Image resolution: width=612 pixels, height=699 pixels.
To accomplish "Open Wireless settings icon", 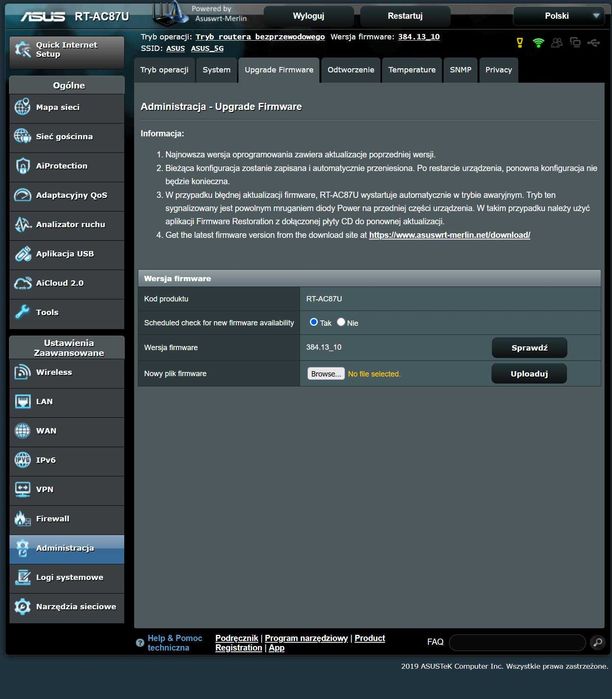I will coord(22,372).
